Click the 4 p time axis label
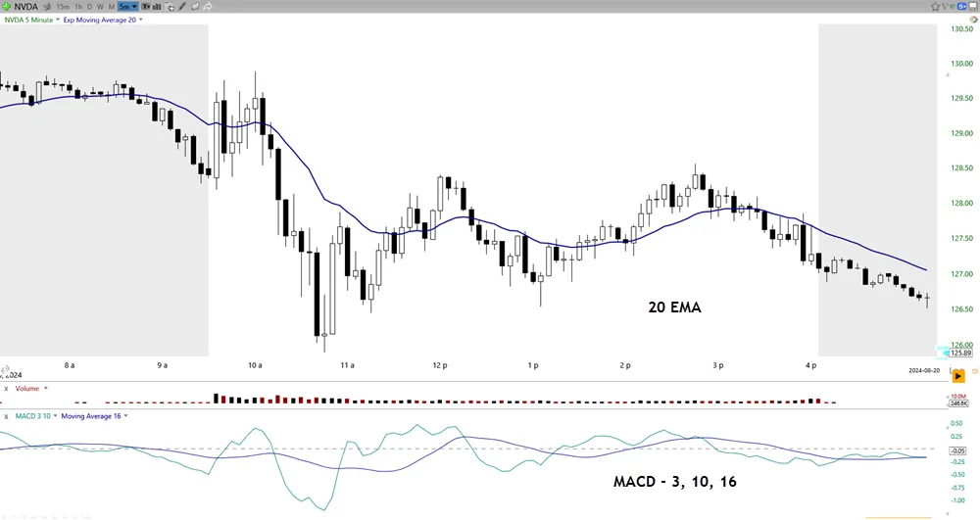The height and width of the screenshot is (520, 980). 810,365
